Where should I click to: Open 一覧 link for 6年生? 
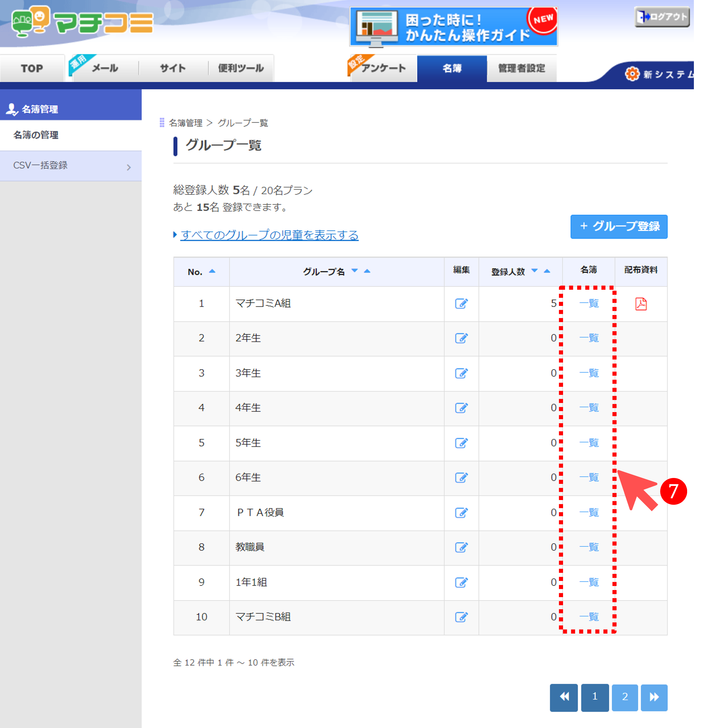[x=589, y=477]
